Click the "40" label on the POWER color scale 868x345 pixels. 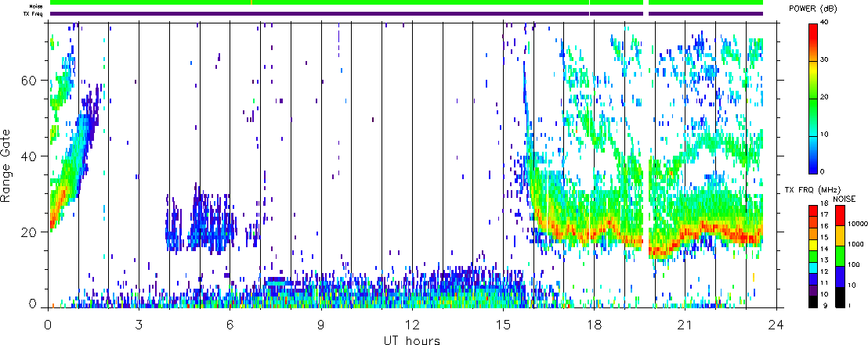[x=823, y=23]
